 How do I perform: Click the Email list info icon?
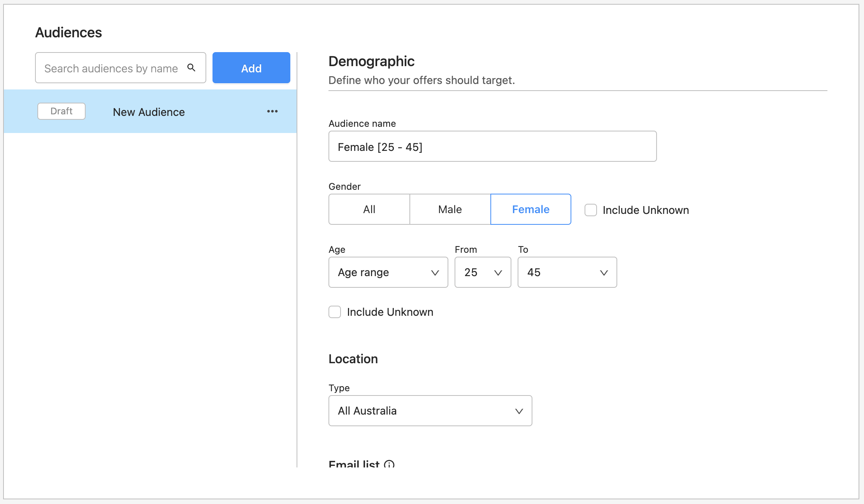tap(389, 464)
